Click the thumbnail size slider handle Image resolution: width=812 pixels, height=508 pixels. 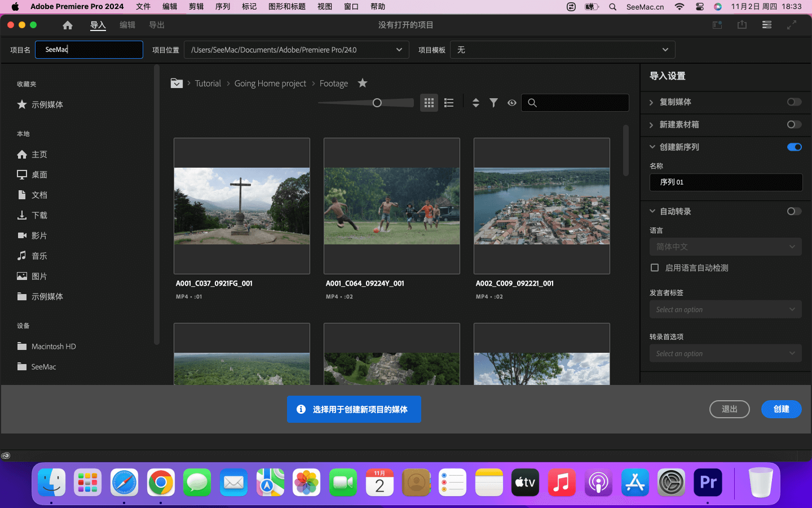pyautogui.click(x=377, y=103)
